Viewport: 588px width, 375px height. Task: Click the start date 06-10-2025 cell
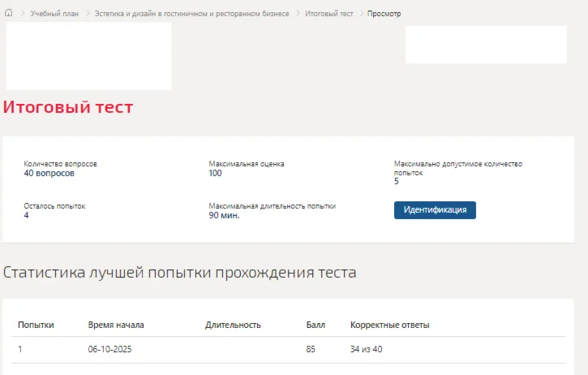point(109,349)
